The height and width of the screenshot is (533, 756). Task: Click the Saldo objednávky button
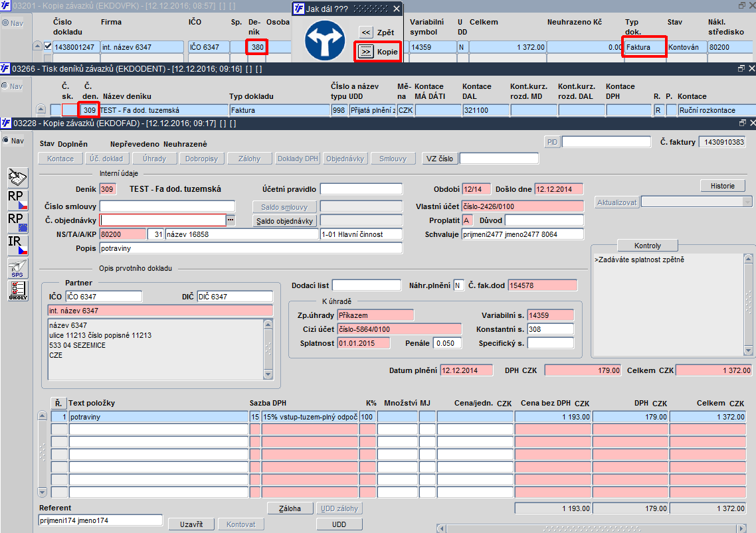click(x=284, y=221)
